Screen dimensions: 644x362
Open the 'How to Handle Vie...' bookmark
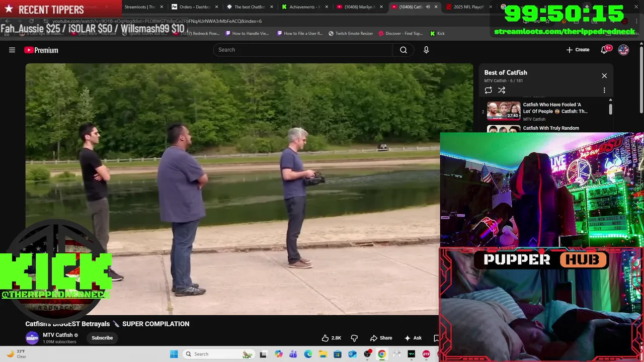[x=247, y=33]
